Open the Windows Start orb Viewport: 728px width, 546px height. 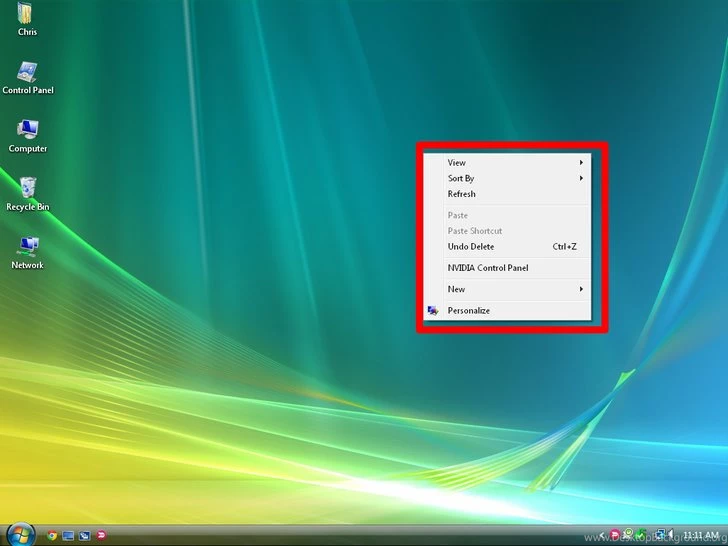click(x=20, y=535)
